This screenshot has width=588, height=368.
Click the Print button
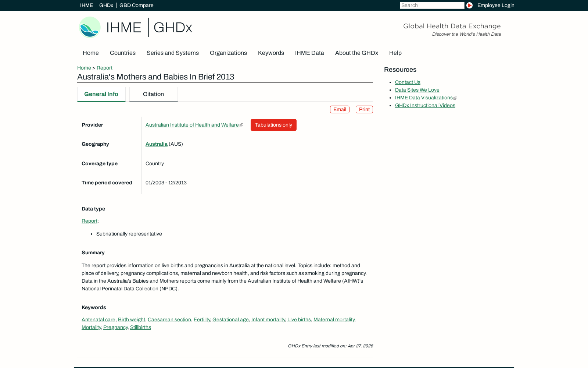[364, 109]
